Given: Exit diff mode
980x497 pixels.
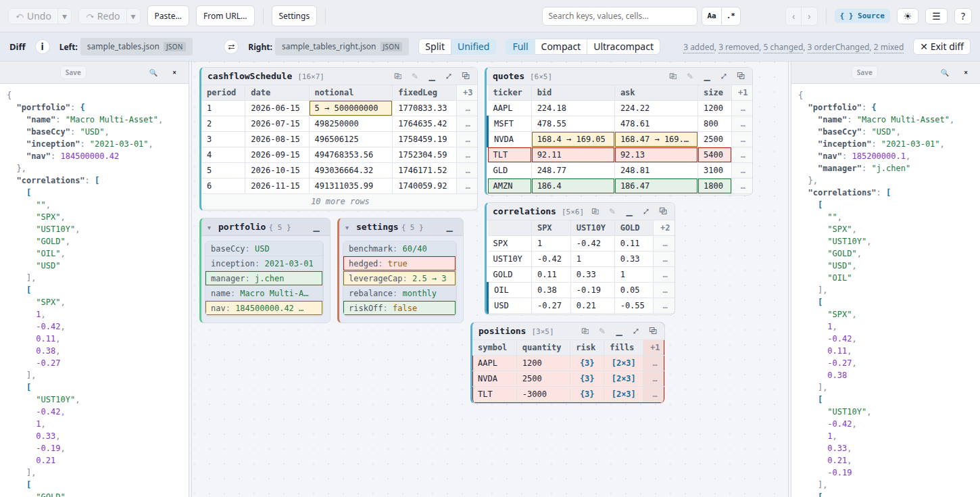Looking at the screenshot, I should coord(942,47).
